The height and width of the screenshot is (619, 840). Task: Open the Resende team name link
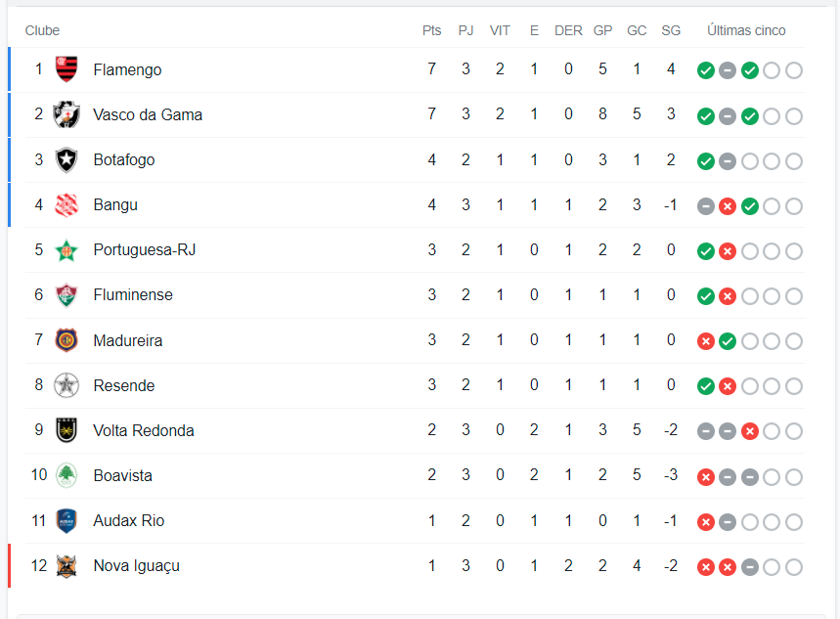click(x=124, y=385)
